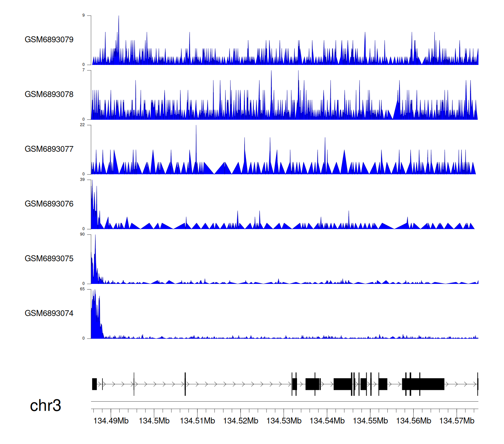Select the GSM6893078 track label

(49, 95)
